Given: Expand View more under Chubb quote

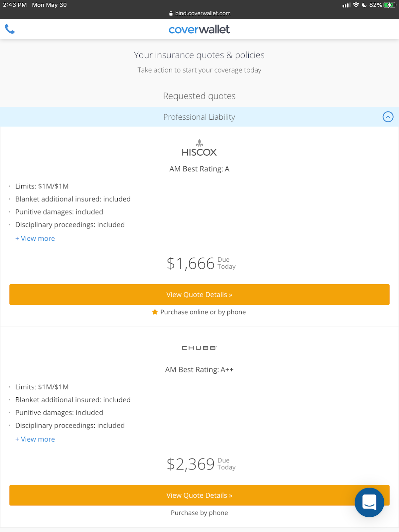Looking at the screenshot, I should (35, 439).
